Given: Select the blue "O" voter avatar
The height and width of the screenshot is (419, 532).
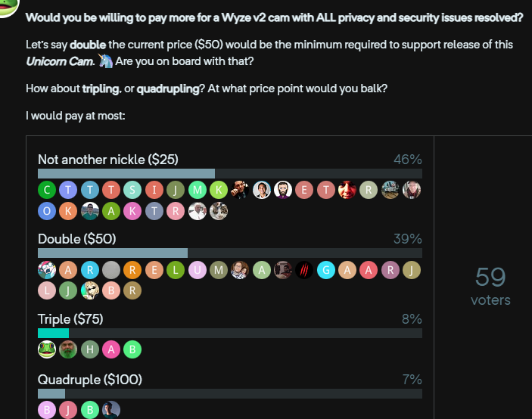Looking at the screenshot, I should click(47, 211).
